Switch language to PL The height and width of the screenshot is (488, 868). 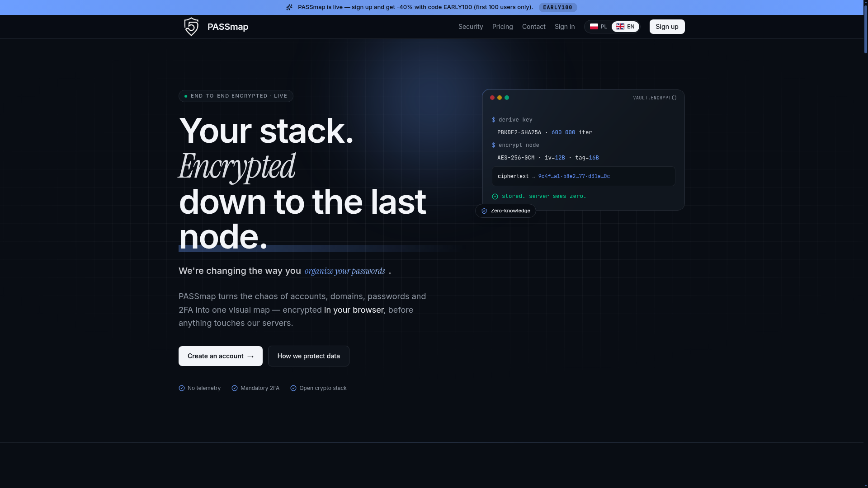(x=599, y=27)
